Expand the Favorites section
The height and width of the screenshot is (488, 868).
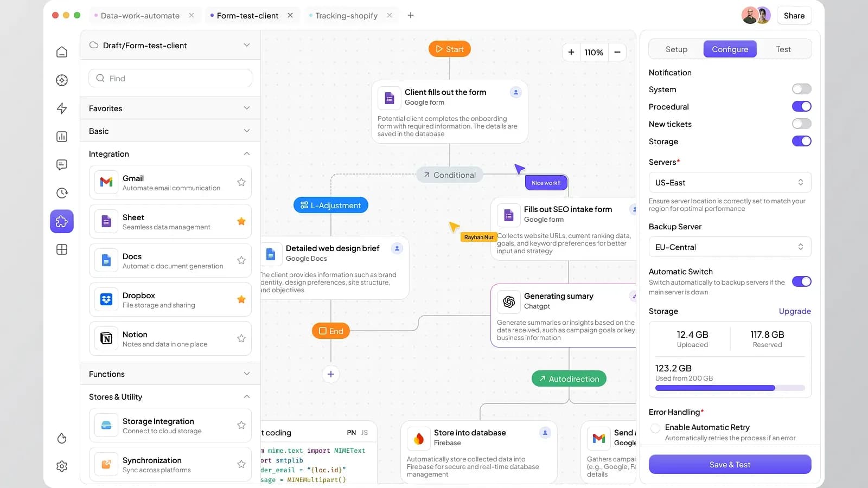170,108
